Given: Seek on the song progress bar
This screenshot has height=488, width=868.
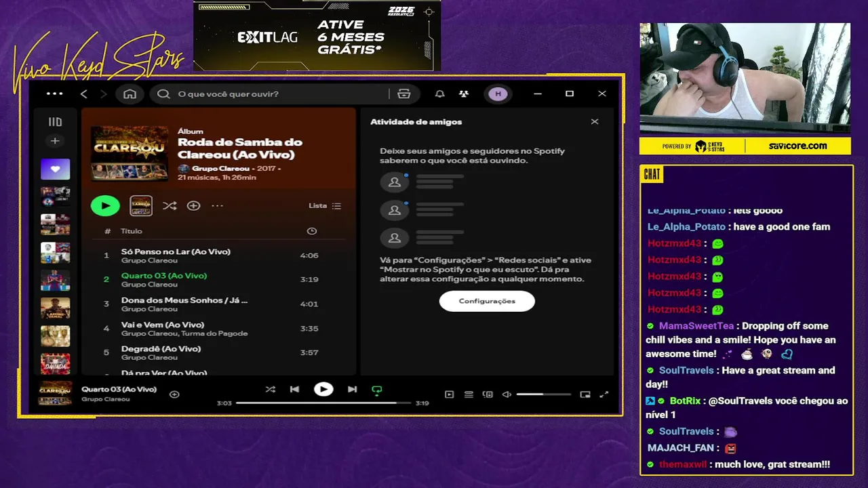Looking at the screenshot, I should click(323, 403).
